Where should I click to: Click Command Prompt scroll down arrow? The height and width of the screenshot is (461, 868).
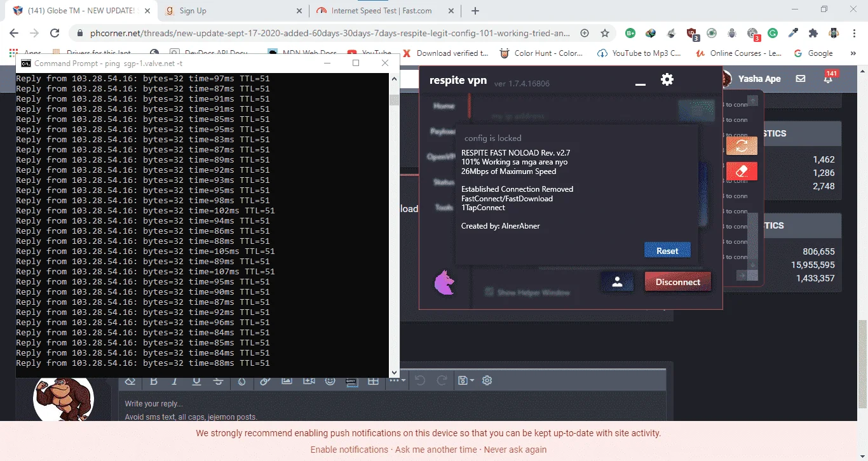pyautogui.click(x=394, y=373)
